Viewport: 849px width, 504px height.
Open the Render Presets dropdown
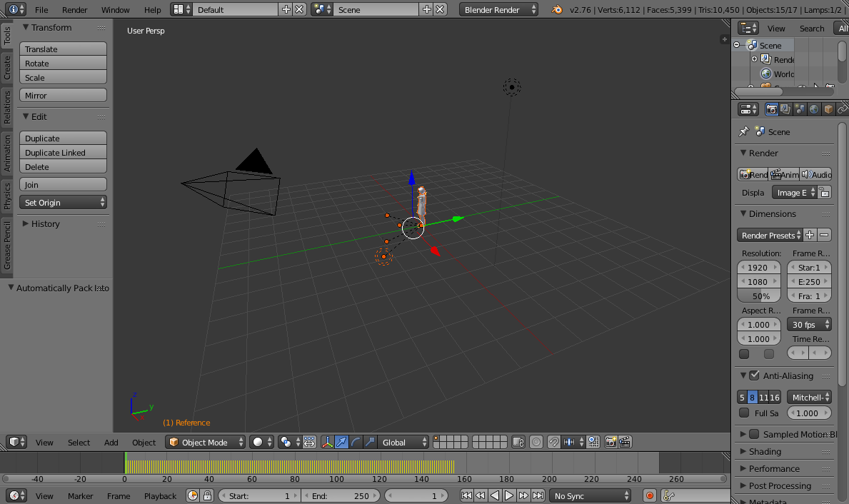770,235
